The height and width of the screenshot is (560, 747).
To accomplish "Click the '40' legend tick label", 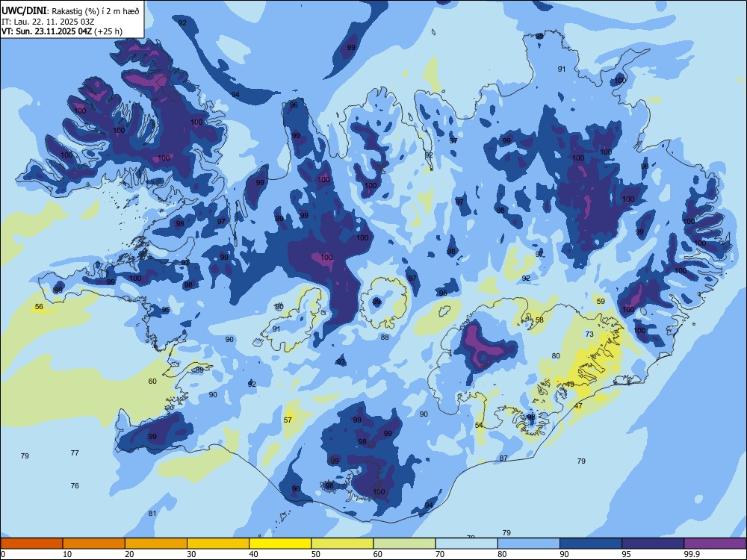I will coord(253,554).
